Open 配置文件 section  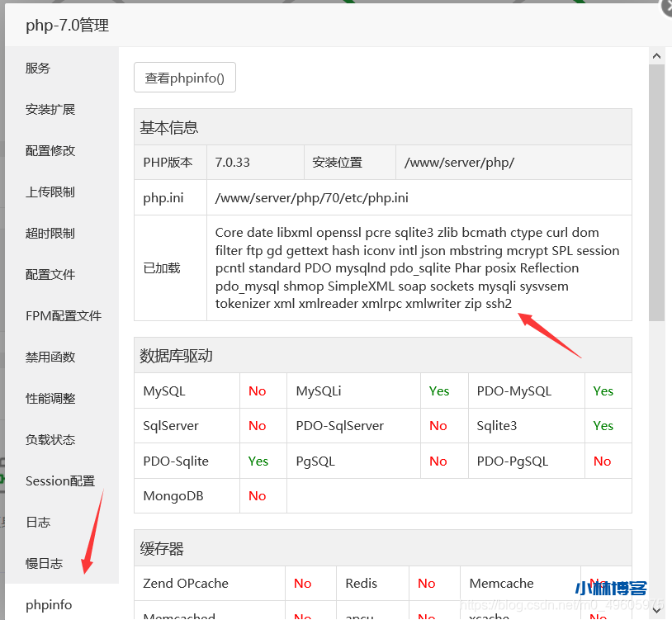[50, 275]
